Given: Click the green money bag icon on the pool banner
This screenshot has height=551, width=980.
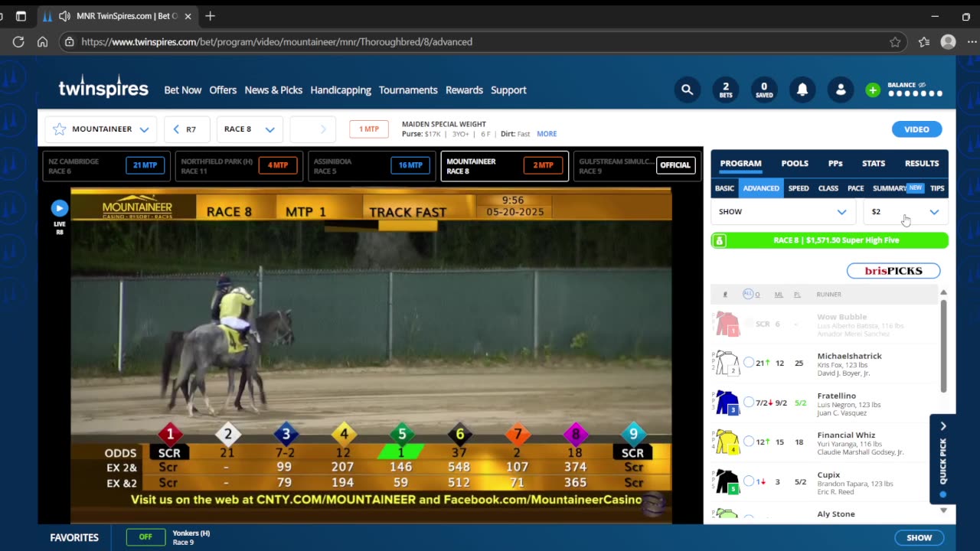Looking at the screenshot, I should click(x=719, y=240).
